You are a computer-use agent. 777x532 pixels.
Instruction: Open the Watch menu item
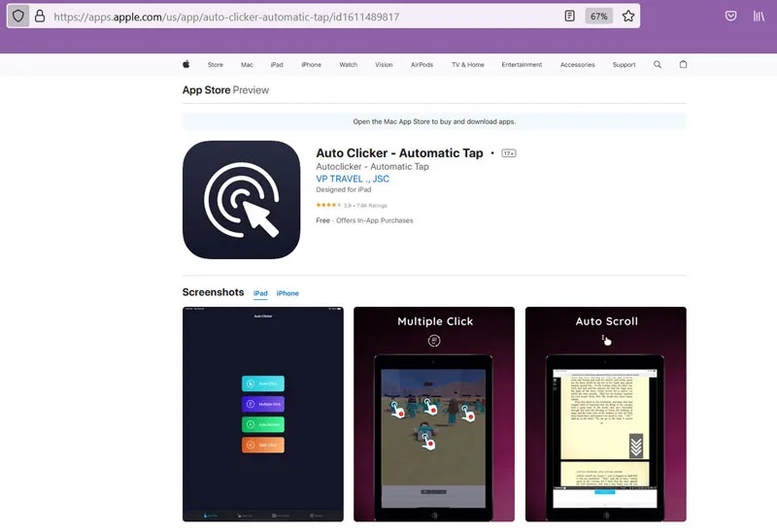tap(349, 64)
